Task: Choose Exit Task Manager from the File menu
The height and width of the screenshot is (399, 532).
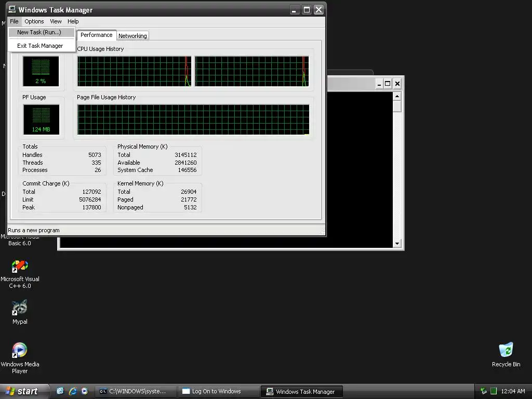Action: [x=41, y=46]
